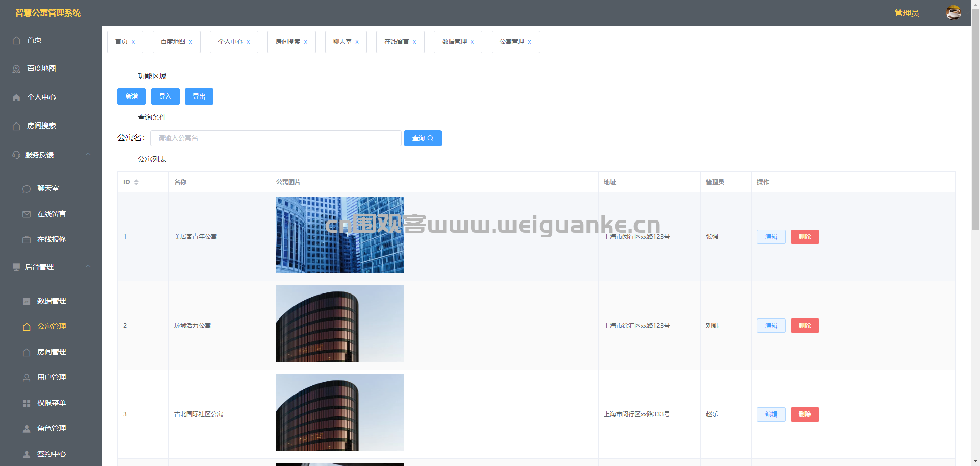This screenshot has height=466, width=980.
Task: Click the 查询 search button
Action: (423, 138)
